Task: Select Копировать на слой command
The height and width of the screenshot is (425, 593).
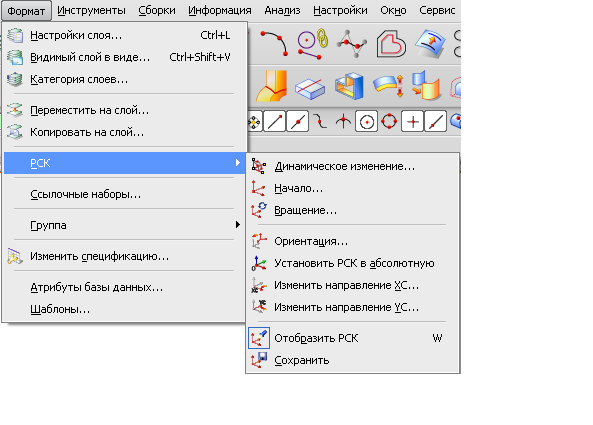Action: (125, 132)
